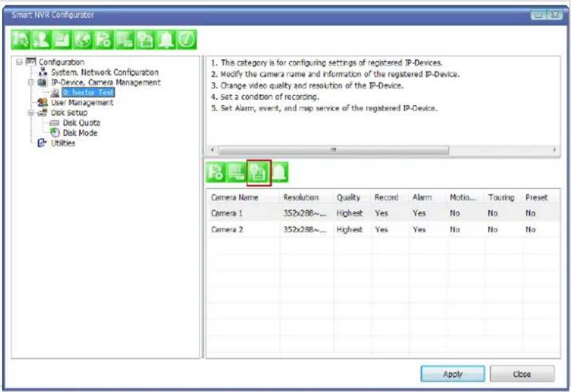The image size is (571, 392).
Task: Click the Apply button
Action: 453,374
